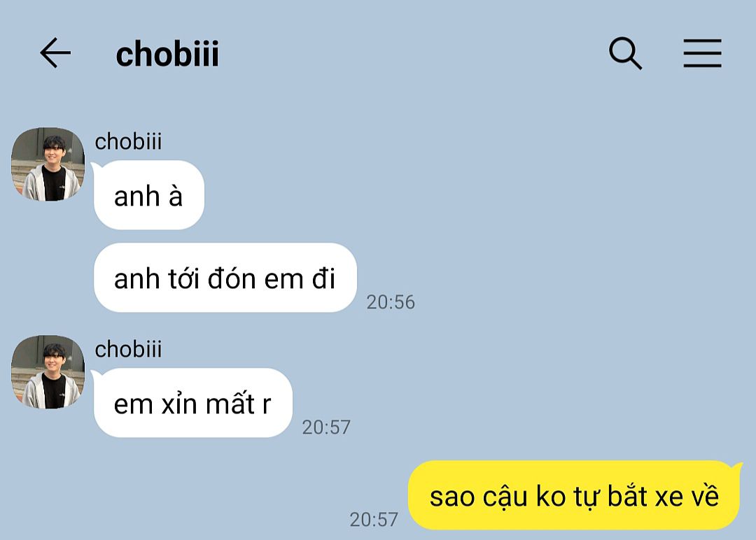Screen dimensions: 756x540
Task: Select the 'anh tới đón em đi' bubble
Action: pos(225,278)
